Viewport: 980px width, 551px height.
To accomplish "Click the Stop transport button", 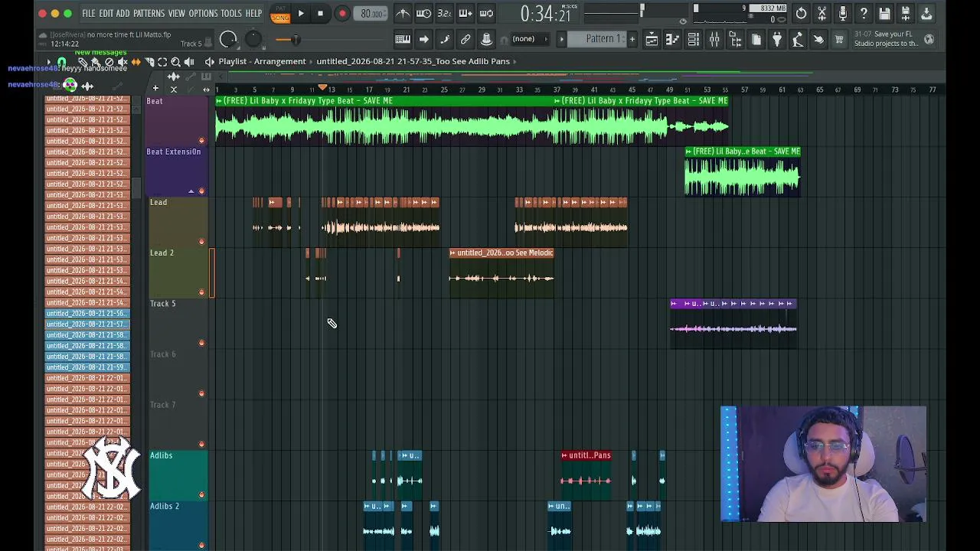I will [320, 14].
